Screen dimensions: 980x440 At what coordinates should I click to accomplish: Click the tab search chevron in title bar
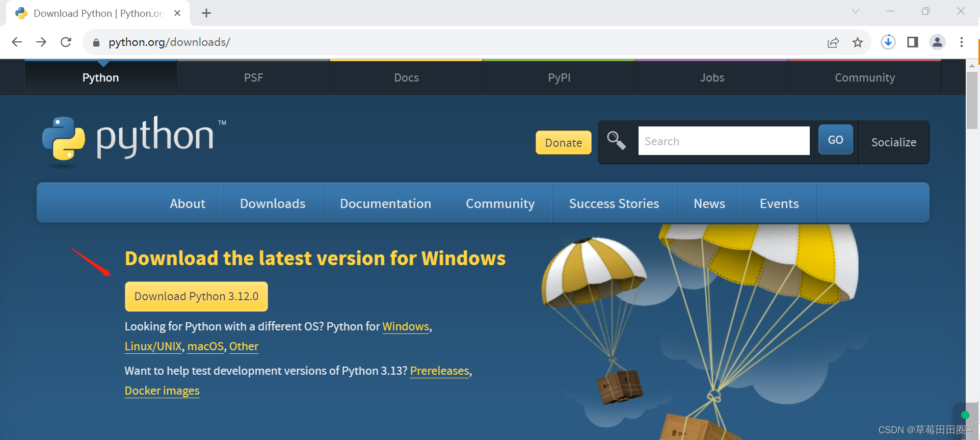856,11
